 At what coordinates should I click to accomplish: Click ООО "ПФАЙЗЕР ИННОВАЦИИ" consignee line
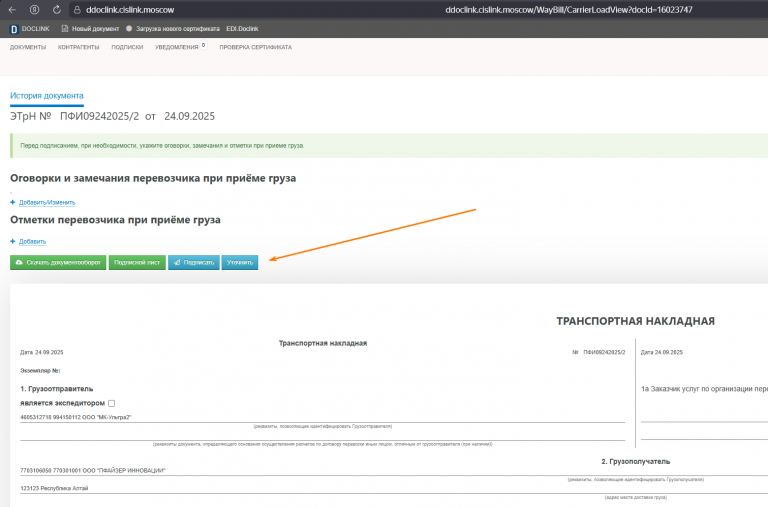pyautogui.click(x=93, y=470)
